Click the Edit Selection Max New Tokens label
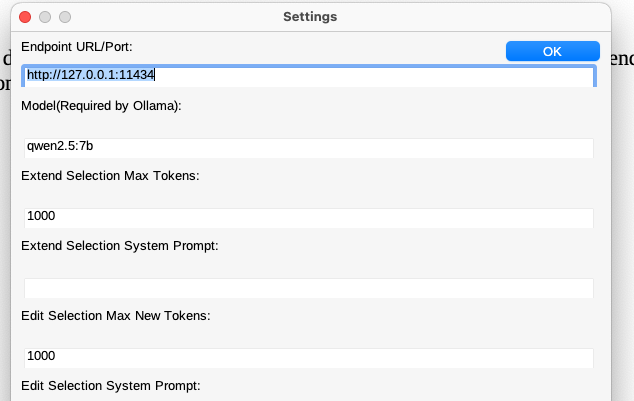Viewport: 634px width, 401px height. [x=115, y=316]
